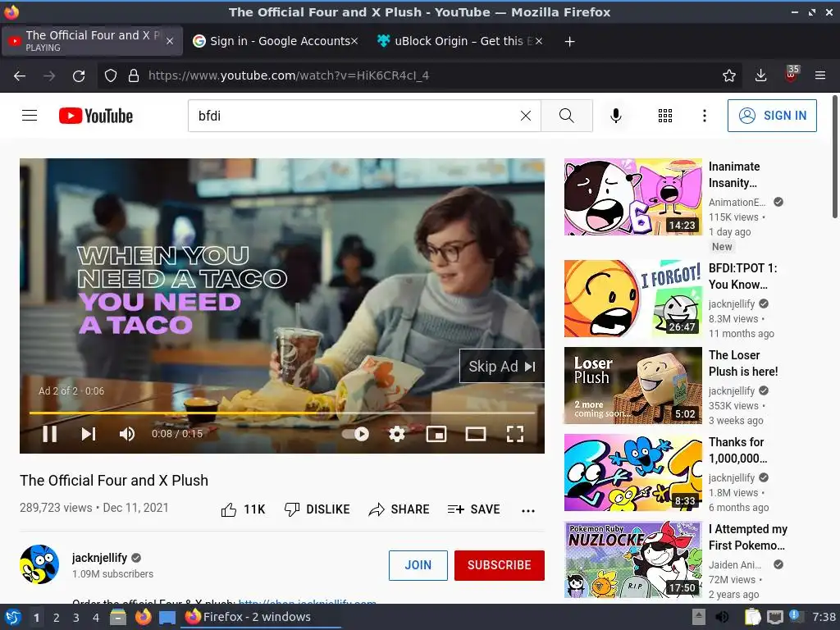
Task: Clear the search field with X icon
Action: [x=526, y=116]
